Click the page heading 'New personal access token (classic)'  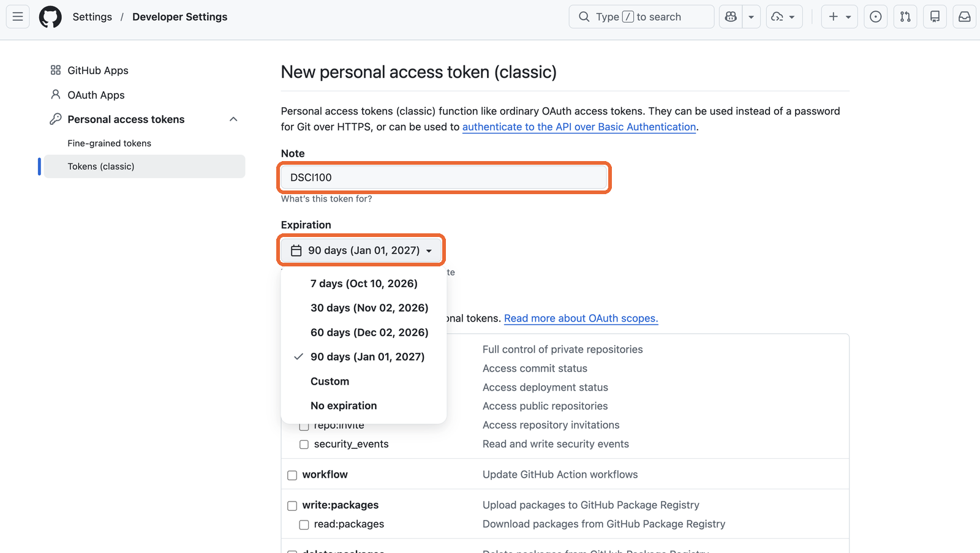click(419, 72)
